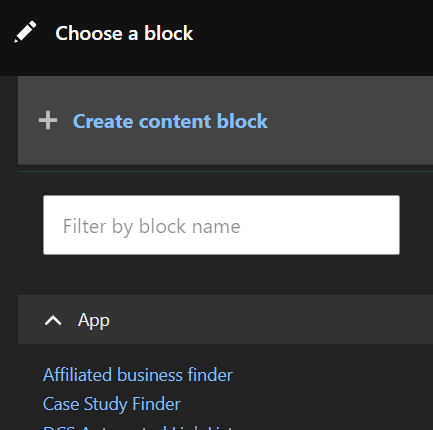Click the pencil edit icon
This screenshot has width=433, height=430.
pyautogui.click(x=25, y=32)
